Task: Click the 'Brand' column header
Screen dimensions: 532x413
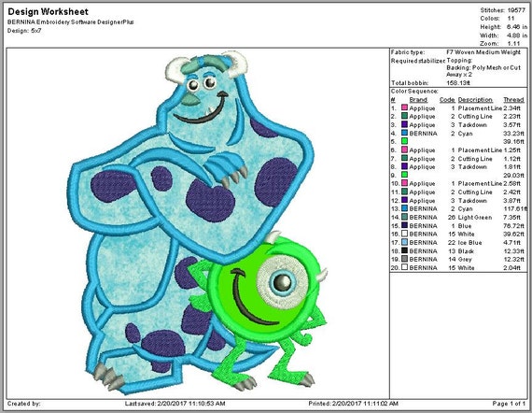Action: (418, 100)
